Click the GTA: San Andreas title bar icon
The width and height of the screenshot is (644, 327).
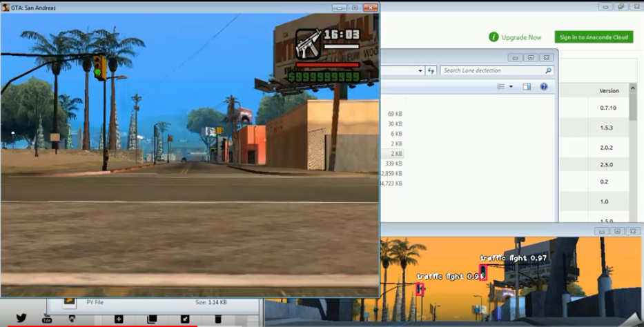[6, 8]
